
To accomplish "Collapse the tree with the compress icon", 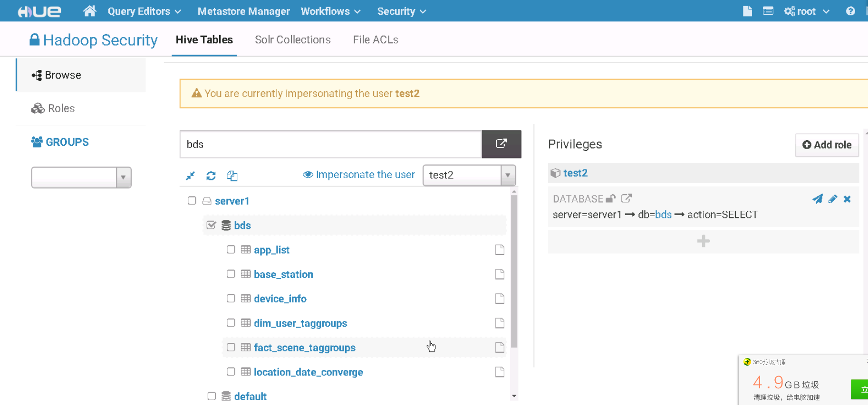I will click(x=190, y=176).
